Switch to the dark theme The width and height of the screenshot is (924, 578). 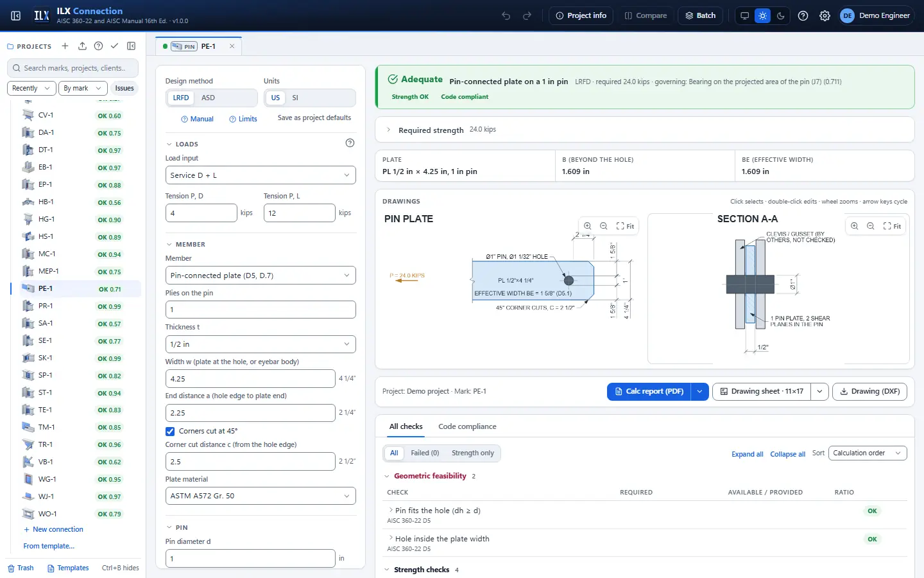point(780,15)
